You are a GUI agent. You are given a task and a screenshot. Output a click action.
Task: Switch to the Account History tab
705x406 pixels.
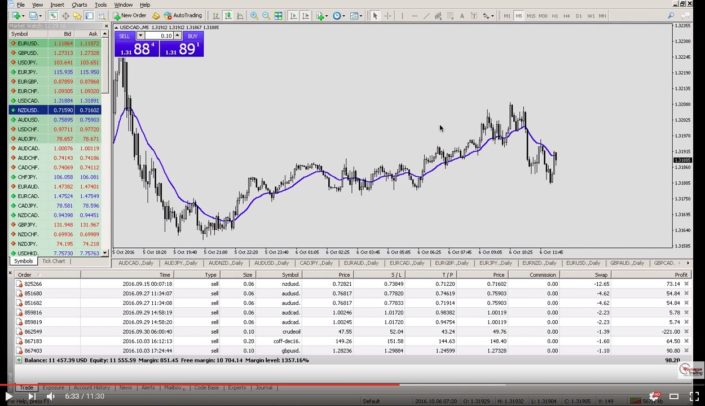tap(90, 386)
